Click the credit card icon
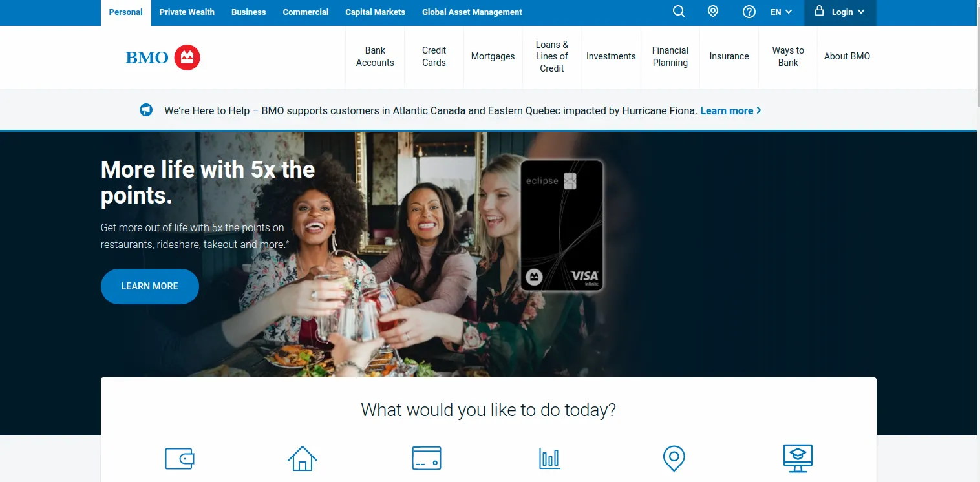This screenshot has width=980, height=482. click(x=427, y=459)
